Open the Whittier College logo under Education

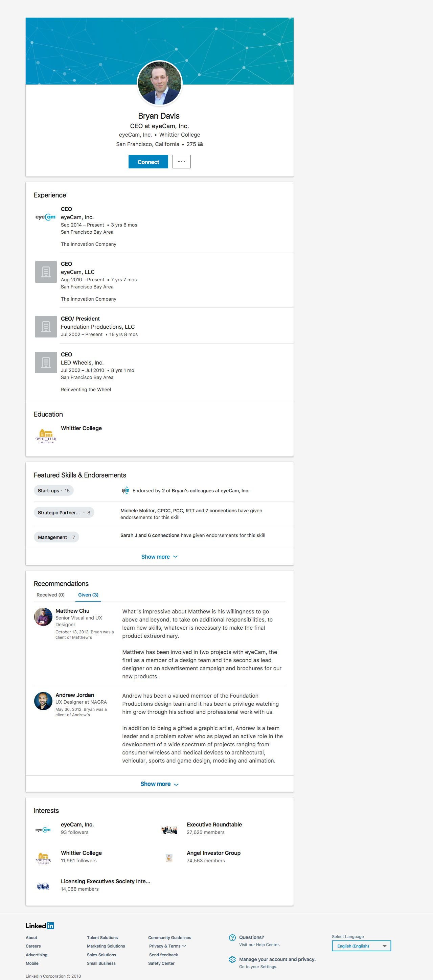[x=46, y=436]
